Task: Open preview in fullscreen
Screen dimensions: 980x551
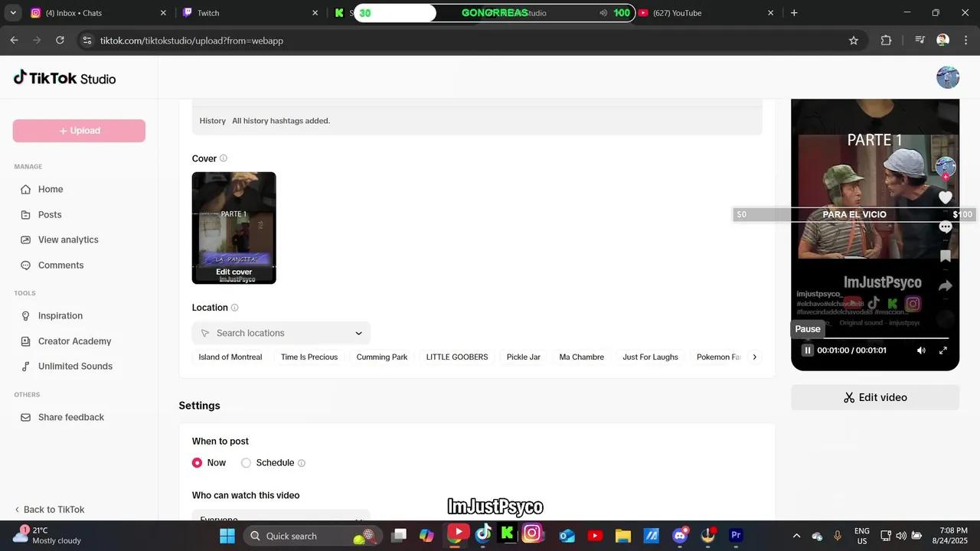Action: pos(943,350)
